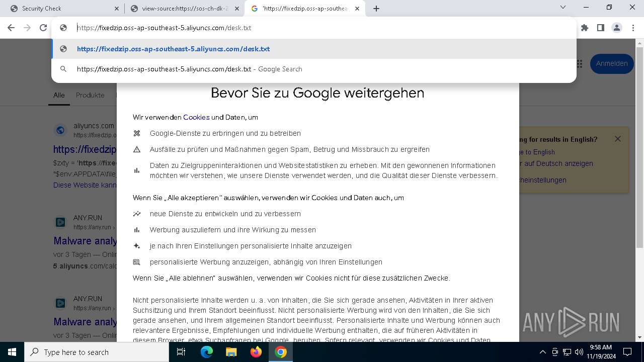This screenshot has height=362, width=644.
Task: Open a new tab with plus button
Action: click(x=376, y=9)
